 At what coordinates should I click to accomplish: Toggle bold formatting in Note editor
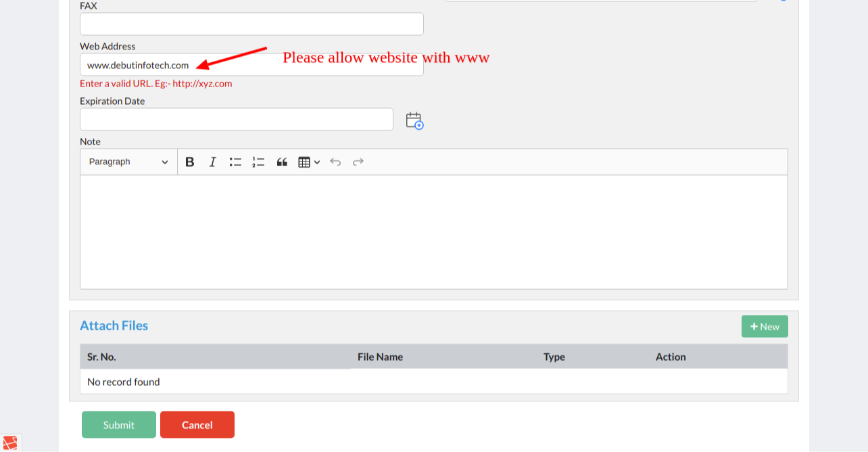190,162
